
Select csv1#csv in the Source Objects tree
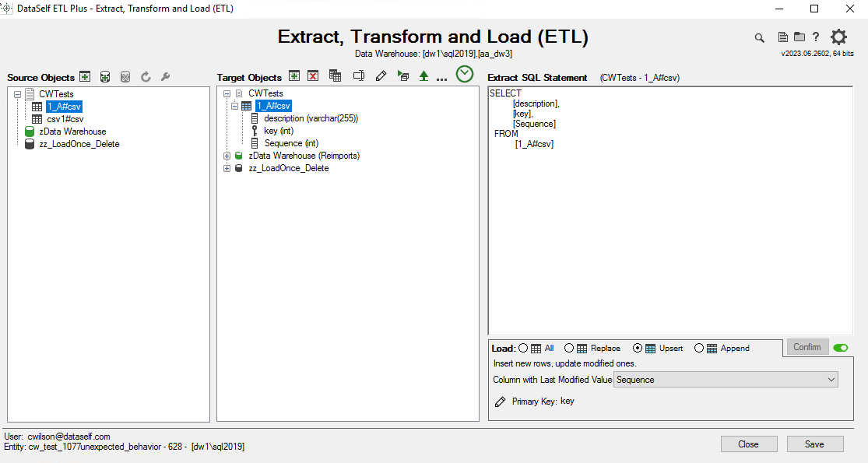pos(65,119)
